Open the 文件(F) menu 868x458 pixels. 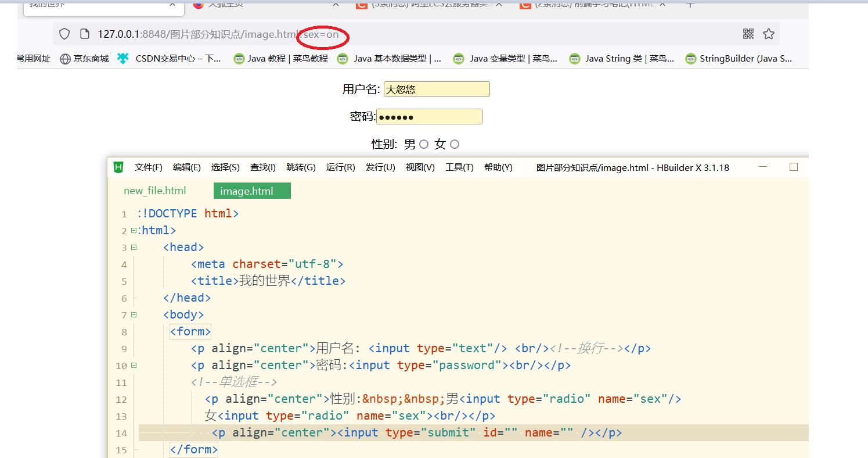coord(149,167)
